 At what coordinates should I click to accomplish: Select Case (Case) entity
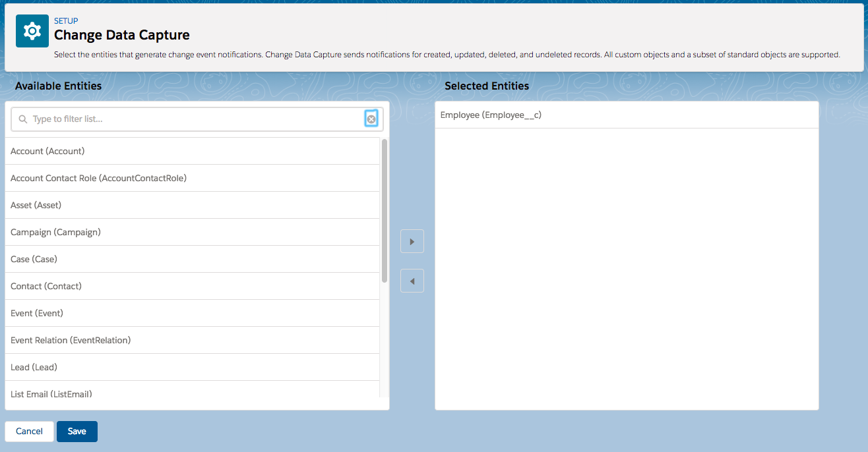click(x=34, y=259)
